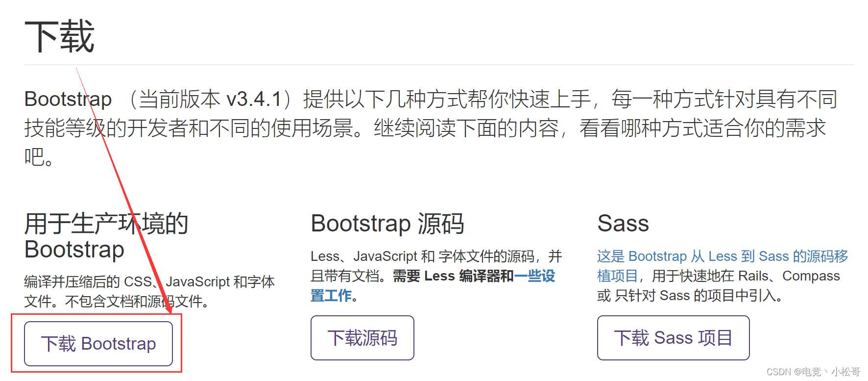Open the 一些设置工作 link
The image size is (868, 381).
click(x=433, y=286)
